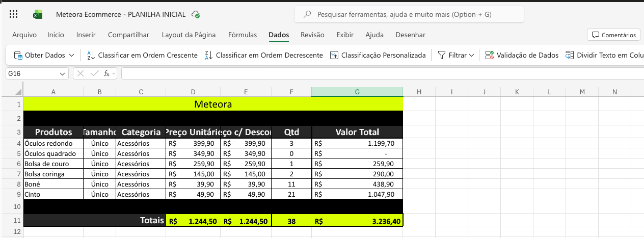Sort descending with Classificar em Ordem Decrescente
Image resolution: width=644 pixels, height=238 pixels.
tap(263, 55)
